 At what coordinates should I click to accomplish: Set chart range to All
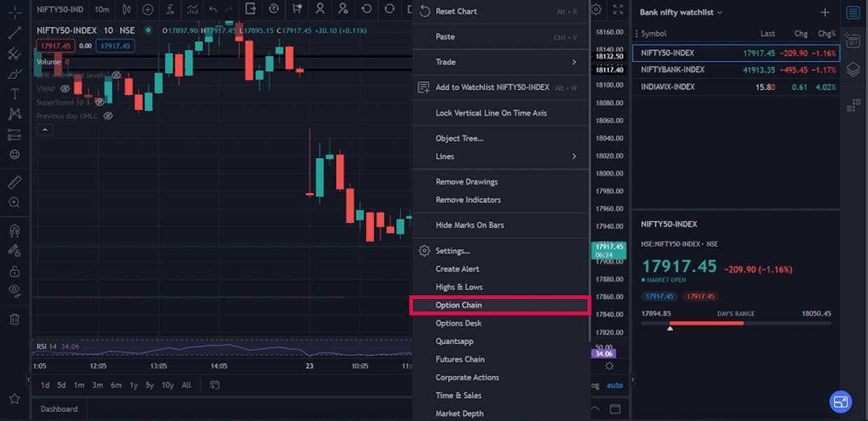click(x=186, y=385)
